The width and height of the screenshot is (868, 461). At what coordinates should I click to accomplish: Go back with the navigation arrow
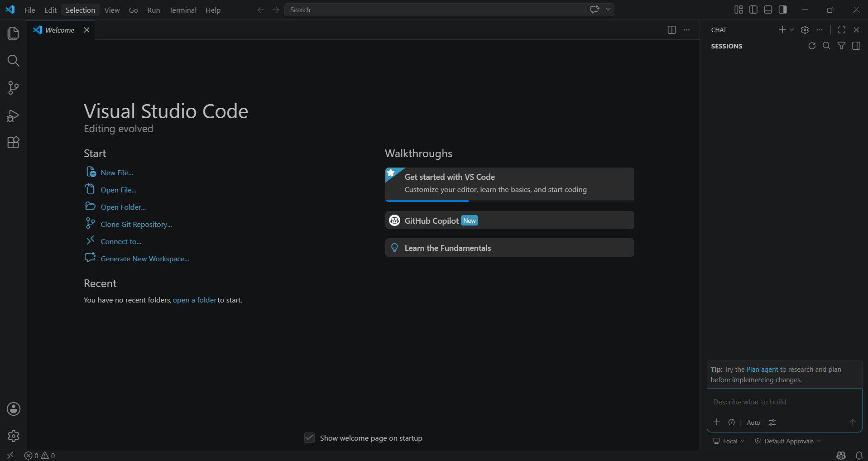(261, 10)
